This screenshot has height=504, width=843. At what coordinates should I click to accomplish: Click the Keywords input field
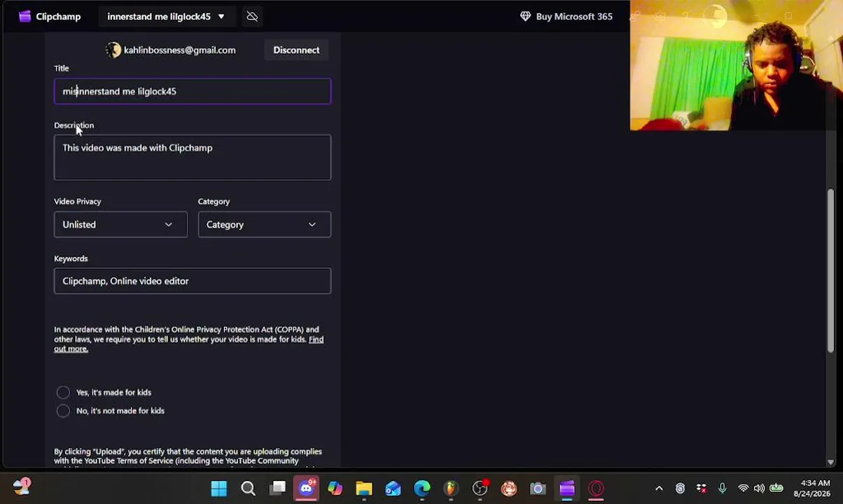[x=193, y=281]
